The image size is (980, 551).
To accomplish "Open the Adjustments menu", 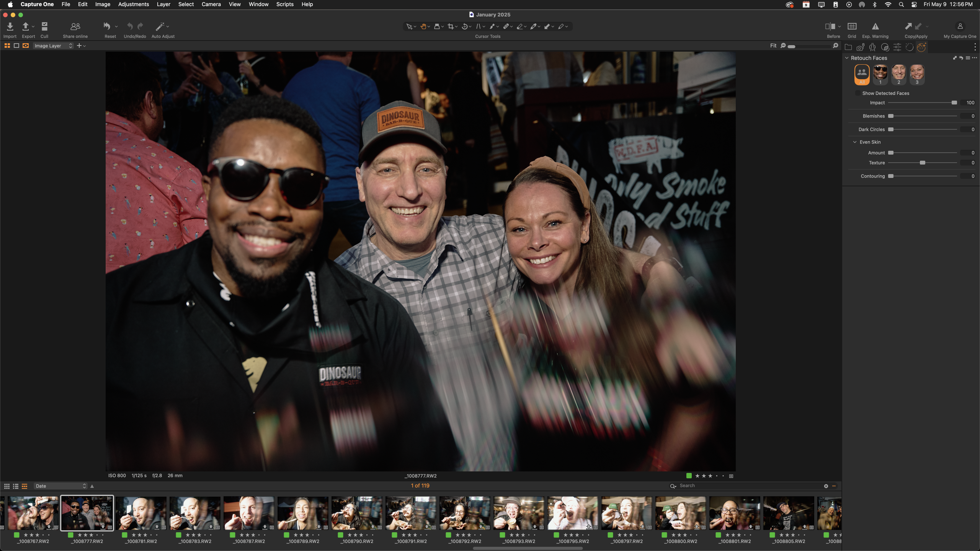I will 133,4.
